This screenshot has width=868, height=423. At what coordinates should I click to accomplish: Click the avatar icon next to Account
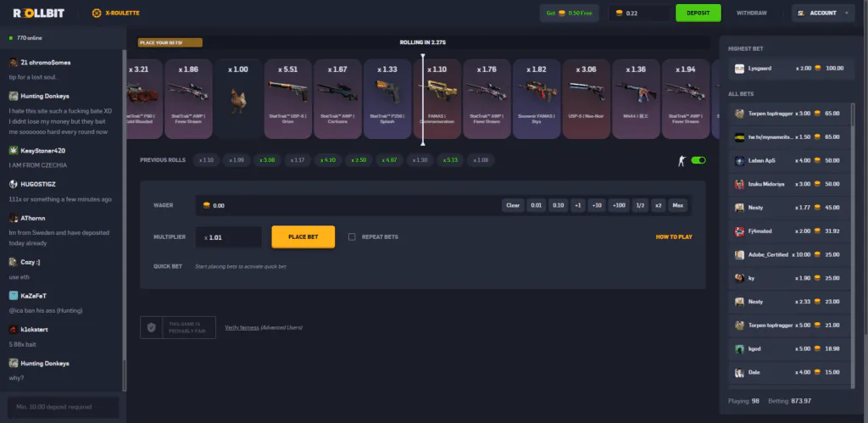(801, 13)
